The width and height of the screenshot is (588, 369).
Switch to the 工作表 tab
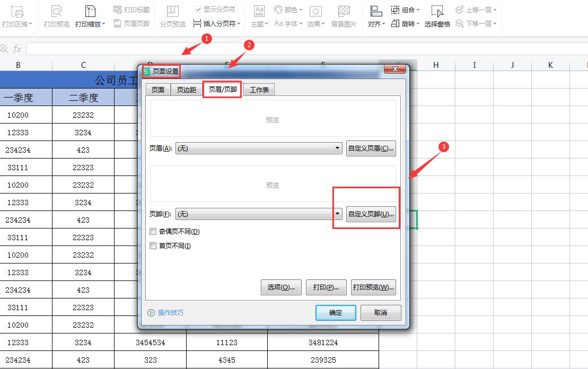(x=259, y=90)
